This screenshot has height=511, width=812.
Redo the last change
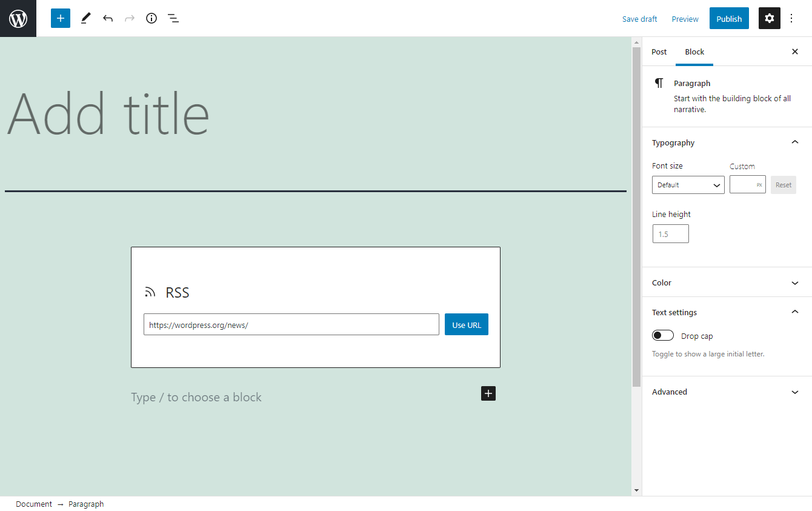click(129, 18)
